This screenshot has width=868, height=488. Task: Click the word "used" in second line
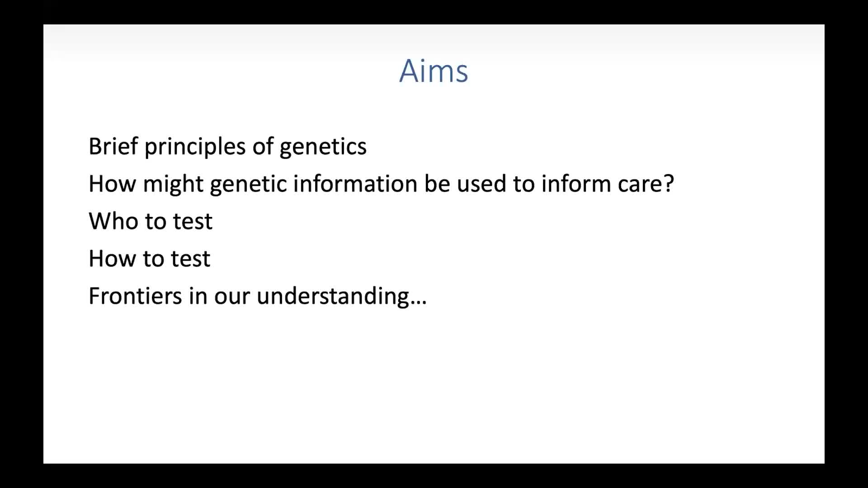pyautogui.click(x=481, y=184)
